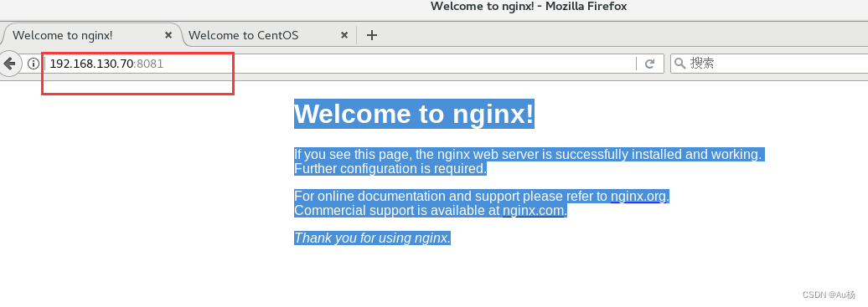This screenshot has height=307, width=868.
Task: Close the Welcome to CentOS tab
Action: coord(344,35)
